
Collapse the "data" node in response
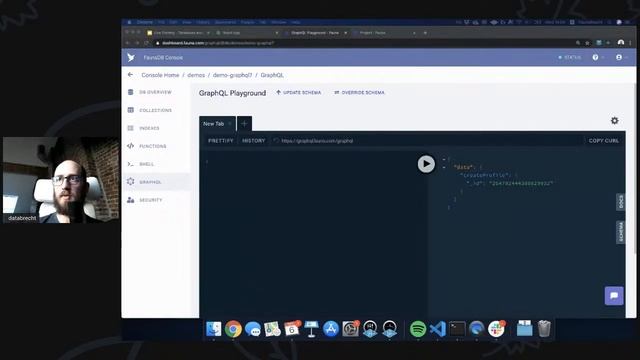(x=444, y=167)
